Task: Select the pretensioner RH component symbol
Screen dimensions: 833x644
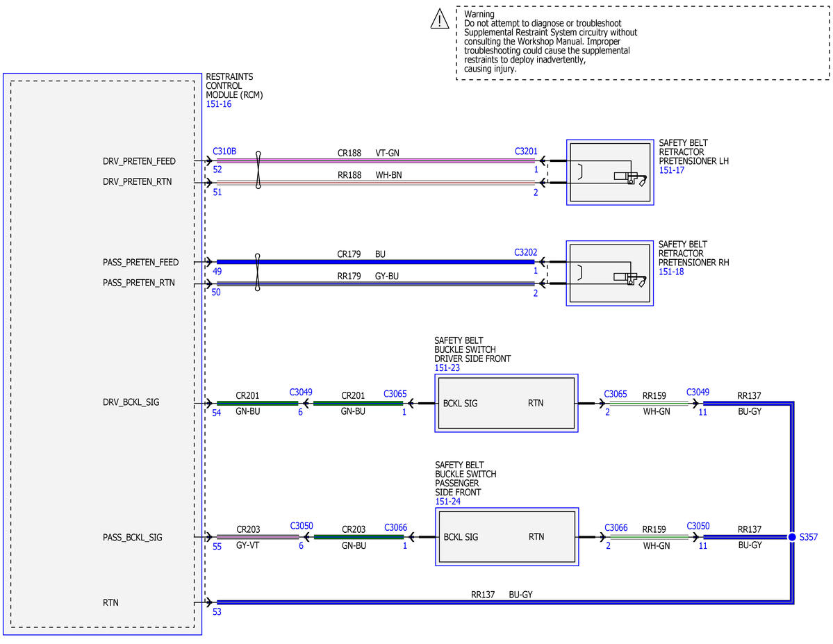Action: coord(610,273)
